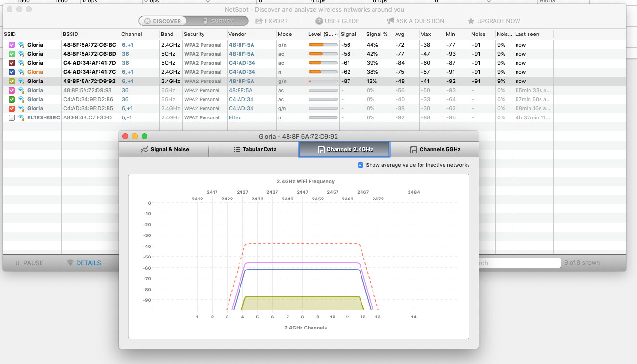
Task: Click the Export toolbar button
Action: click(x=272, y=21)
